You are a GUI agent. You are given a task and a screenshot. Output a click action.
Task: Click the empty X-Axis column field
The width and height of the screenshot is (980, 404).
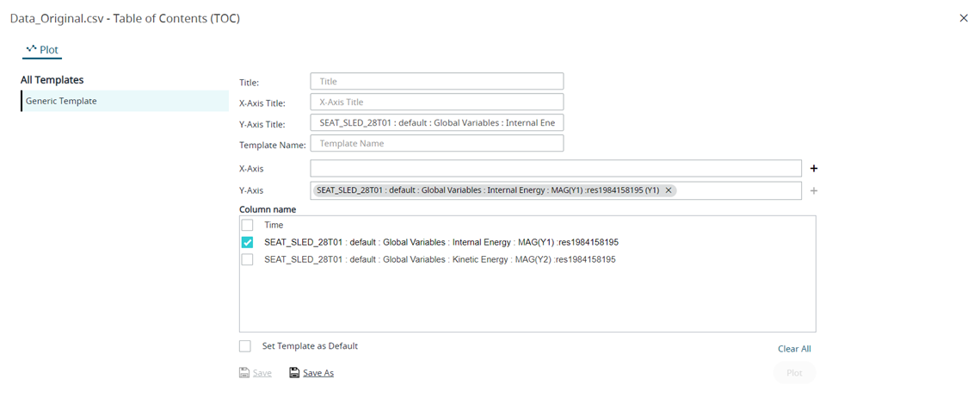(555, 169)
